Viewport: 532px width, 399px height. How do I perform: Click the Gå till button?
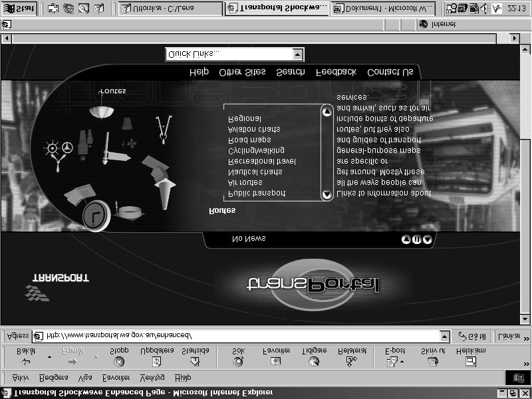click(x=472, y=336)
